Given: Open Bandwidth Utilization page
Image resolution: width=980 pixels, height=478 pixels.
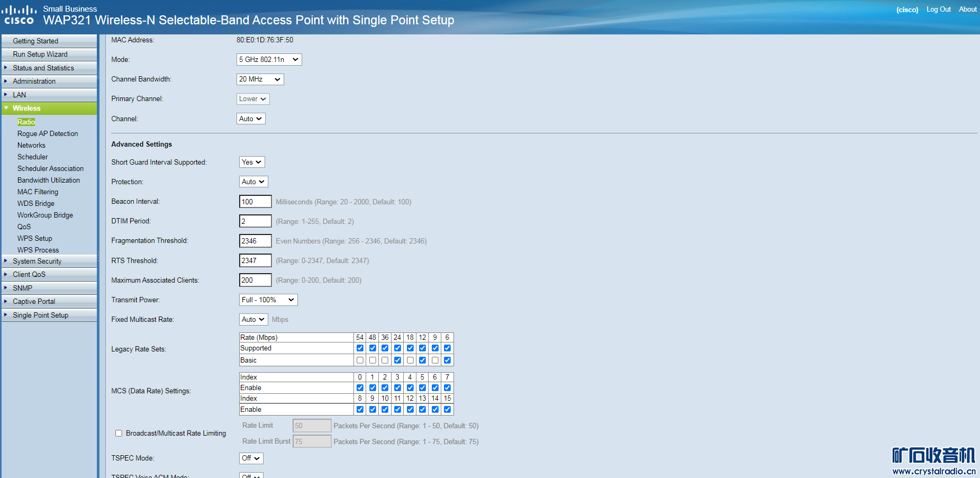Looking at the screenshot, I should 49,180.
